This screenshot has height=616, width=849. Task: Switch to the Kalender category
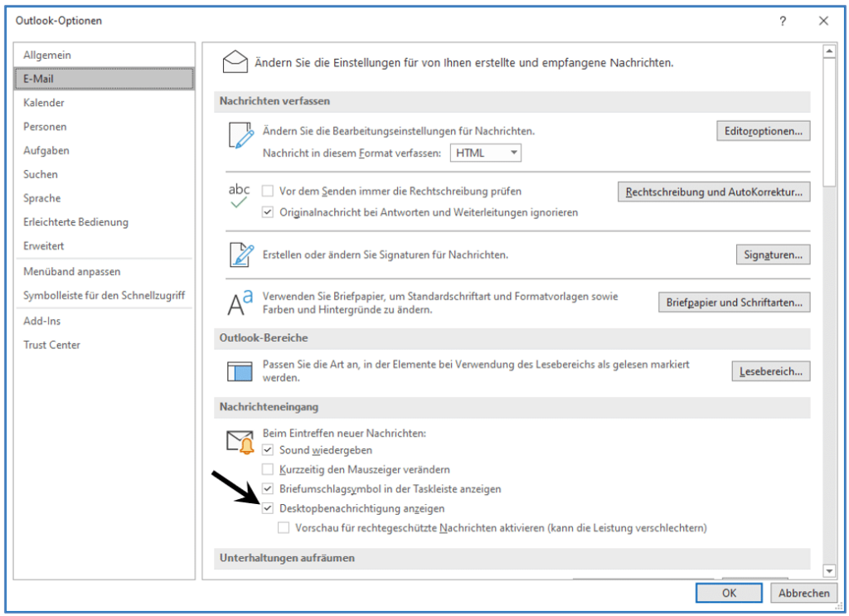point(104,103)
